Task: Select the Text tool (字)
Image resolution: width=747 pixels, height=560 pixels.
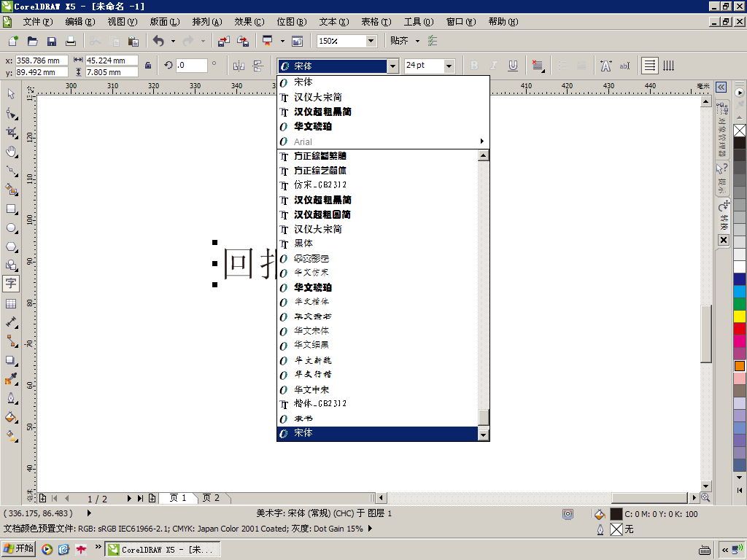Action: pyautogui.click(x=11, y=284)
